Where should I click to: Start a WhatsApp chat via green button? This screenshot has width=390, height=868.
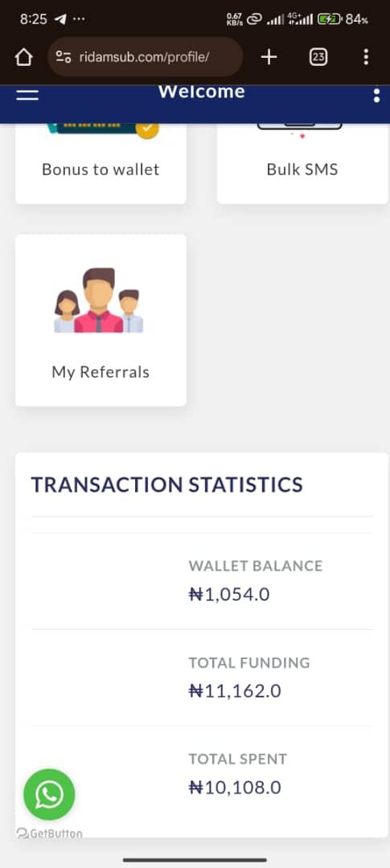coord(49,794)
